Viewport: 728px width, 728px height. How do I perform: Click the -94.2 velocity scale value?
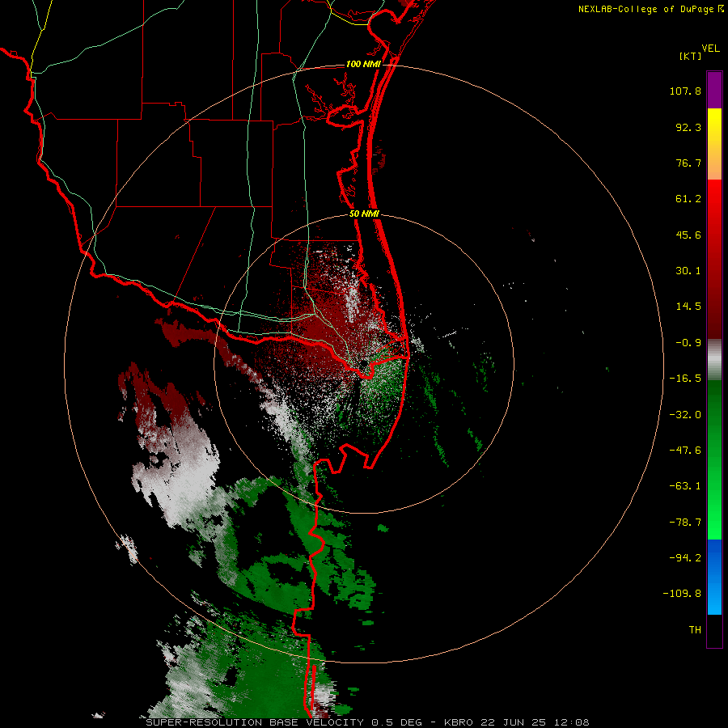click(685, 557)
